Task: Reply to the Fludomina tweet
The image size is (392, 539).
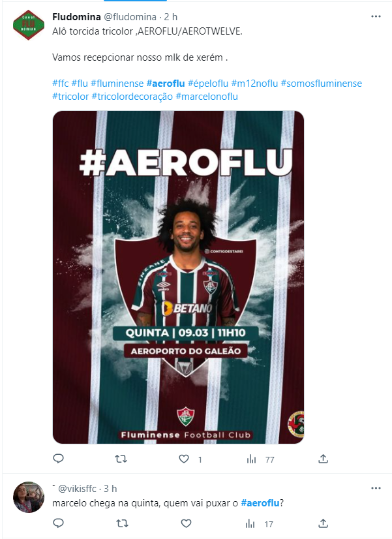Action: (59, 459)
